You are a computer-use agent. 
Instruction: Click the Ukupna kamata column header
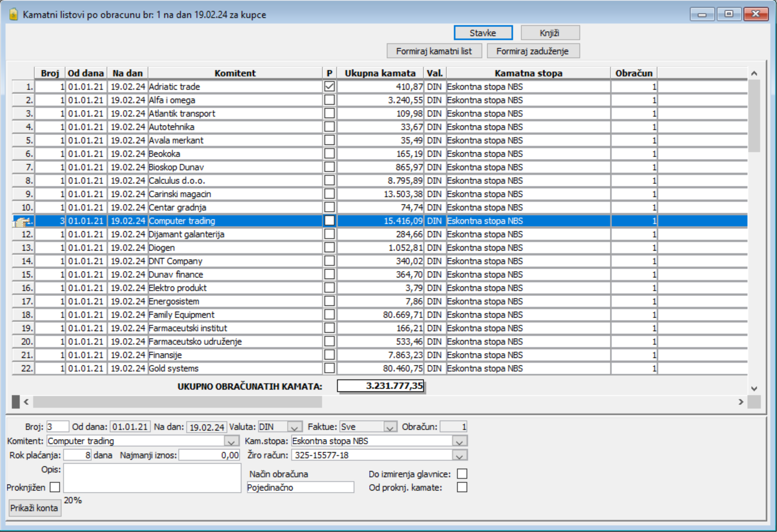pyautogui.click(x=380, y=73)
